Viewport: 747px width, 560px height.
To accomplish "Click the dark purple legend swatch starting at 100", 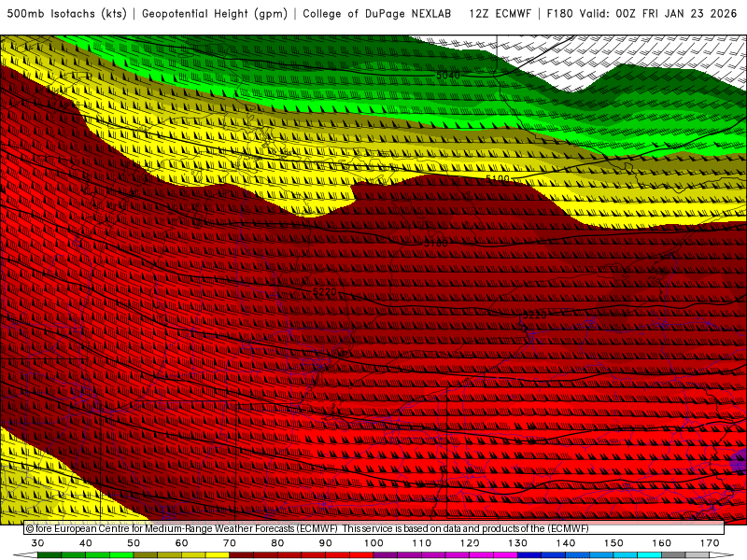I will 386,555.
